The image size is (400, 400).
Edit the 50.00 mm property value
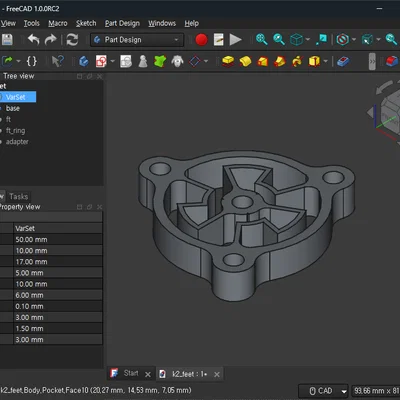[x=58, y=239]
